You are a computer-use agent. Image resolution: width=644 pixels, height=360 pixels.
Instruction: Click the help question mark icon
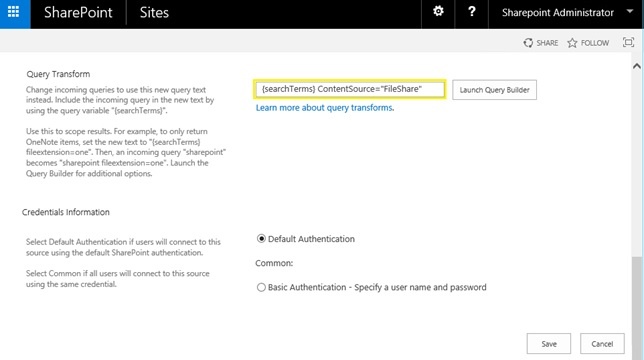pos(472,11)
